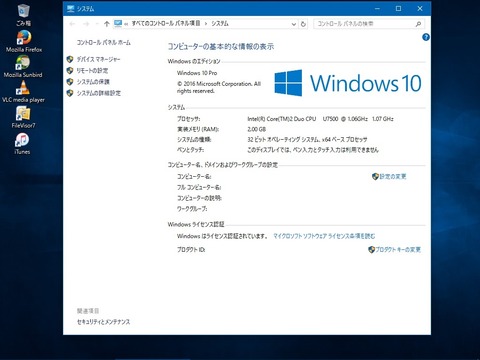Click the システム breadcrumb segment
The height and width of the screenshot is (360, 480).
220,23
